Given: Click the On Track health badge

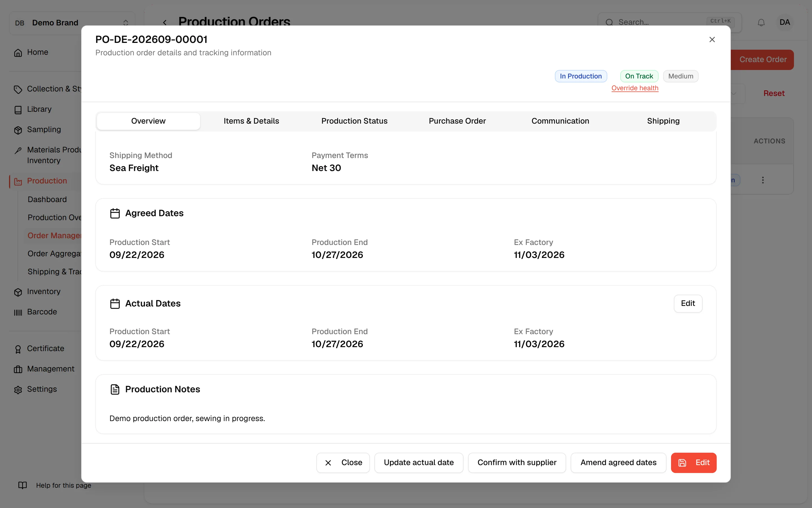Looking at the screenshot, I should point(639,76).
